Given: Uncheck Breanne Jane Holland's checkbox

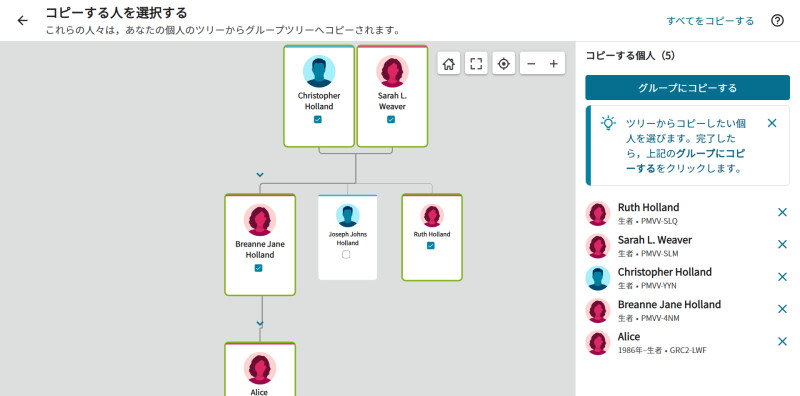Looking at the screenshot, I should [x=258, y=268].
